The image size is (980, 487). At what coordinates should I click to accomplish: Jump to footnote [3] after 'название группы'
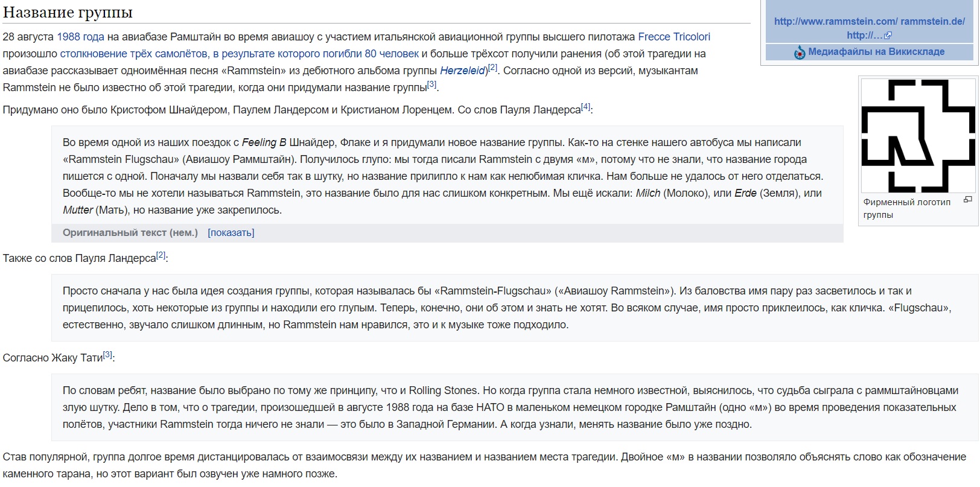431,84
